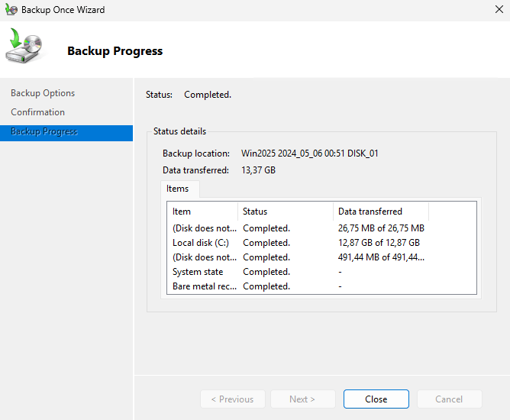This screenshot has width=510, height=420.
Task: Select the System state row
Action: pyautogui.click(x=198, y=272)
